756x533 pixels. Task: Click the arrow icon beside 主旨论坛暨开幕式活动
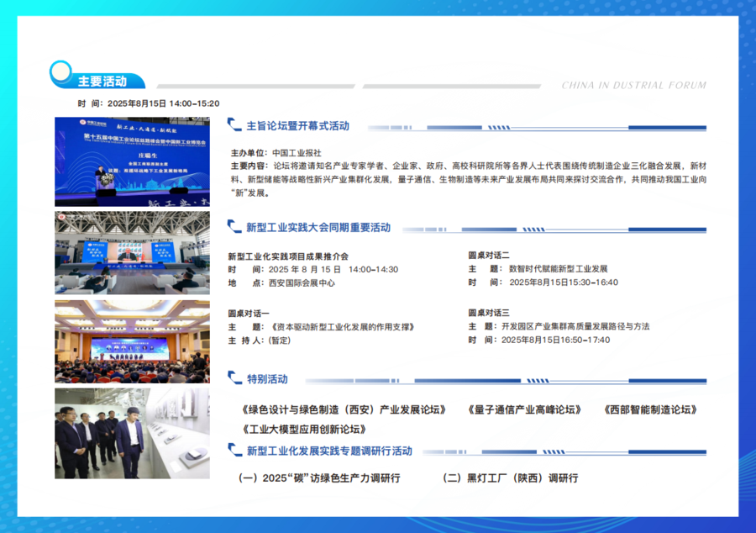234,124
